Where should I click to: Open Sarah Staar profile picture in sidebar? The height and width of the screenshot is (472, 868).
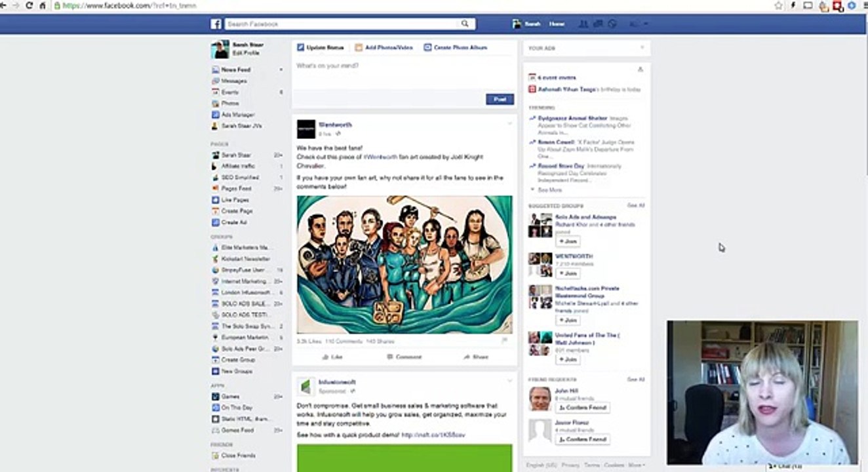(220, 49)
